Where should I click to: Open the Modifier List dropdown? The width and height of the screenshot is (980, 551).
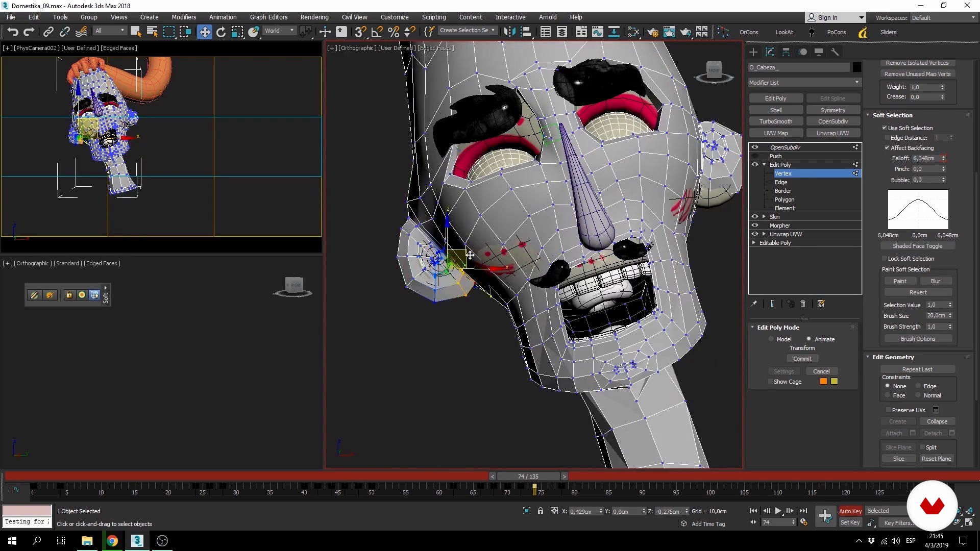[804, 83]
